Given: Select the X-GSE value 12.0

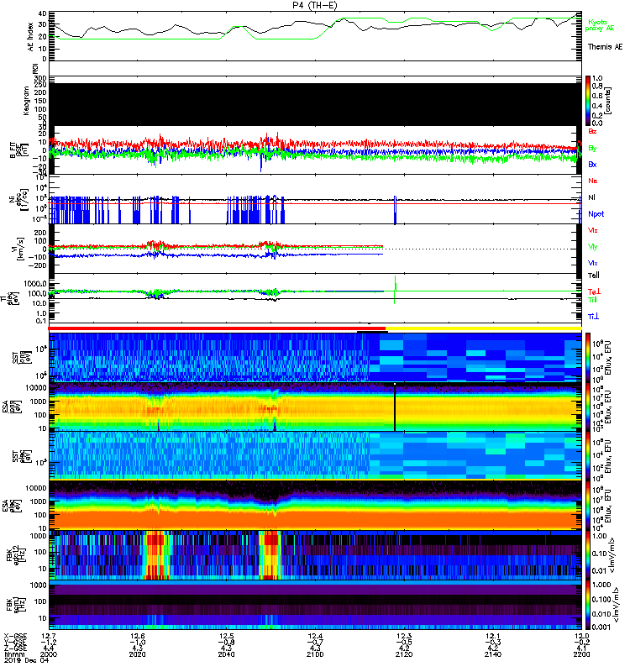Looking at the screenshot, I should pyautogui.click(x=581, y=636).
